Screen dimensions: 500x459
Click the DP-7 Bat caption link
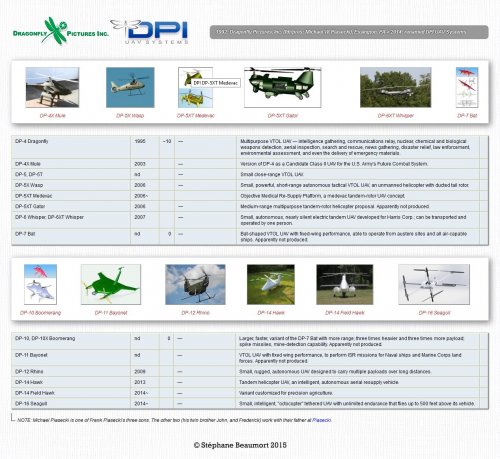[467, 116]
